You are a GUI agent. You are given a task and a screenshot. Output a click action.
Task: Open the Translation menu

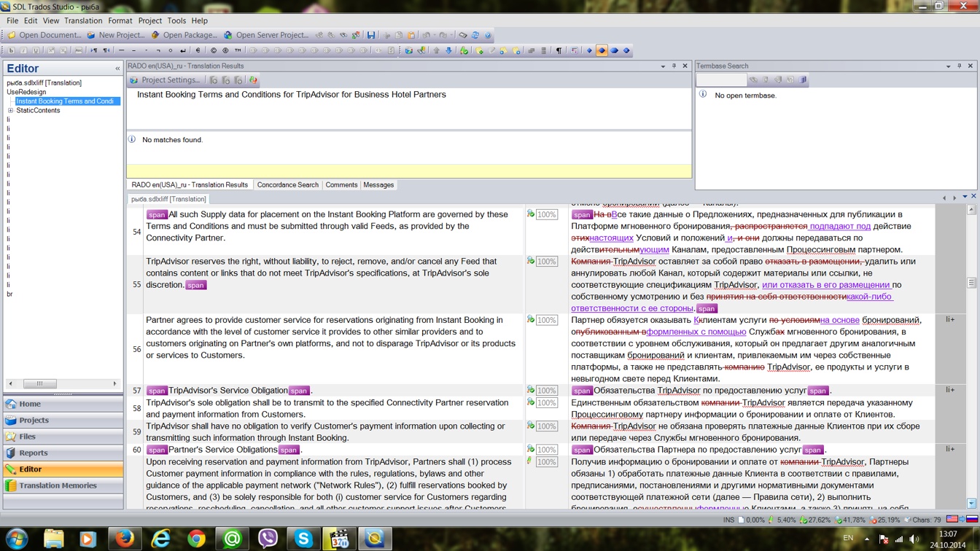pos(83,21)
